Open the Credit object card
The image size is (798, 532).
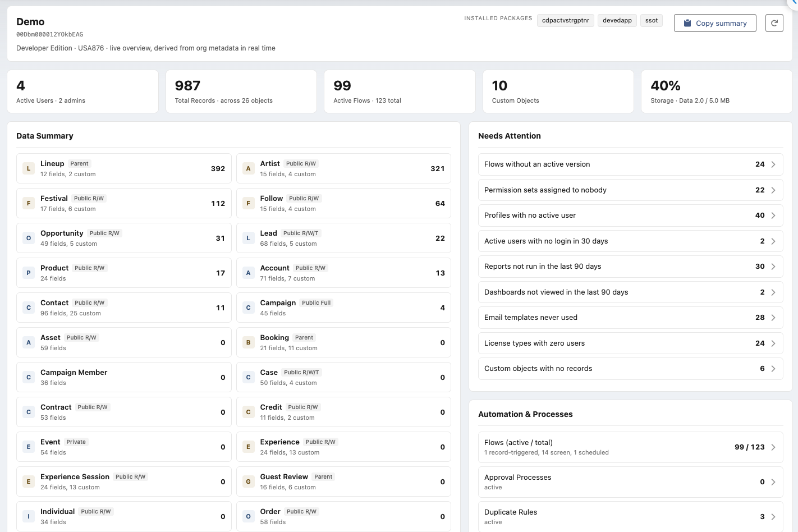click(x=343, y=412)
